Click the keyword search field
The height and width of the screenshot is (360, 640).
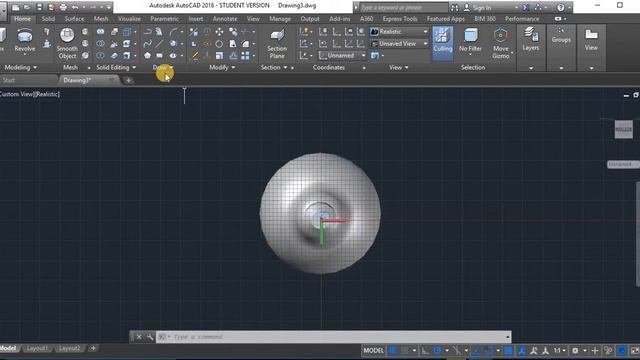tap(403, 7)
